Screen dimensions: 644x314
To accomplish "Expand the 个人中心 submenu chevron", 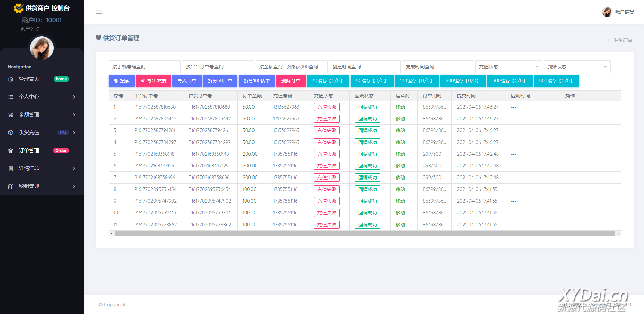I will coord(74,97).
